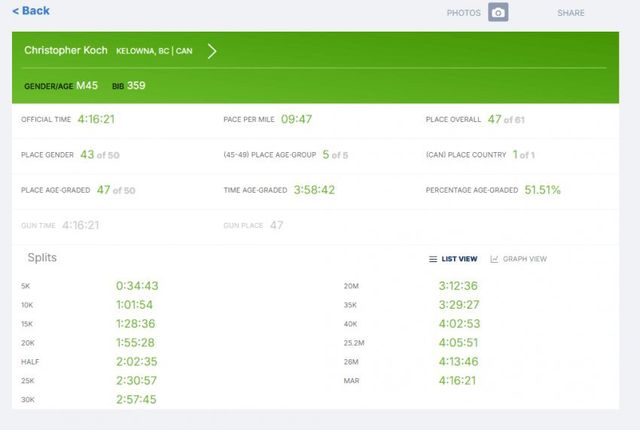This screenshot has height=430, width=640.
Task: Click the official time 4:16:21 value
Action: tap(96, 119)
